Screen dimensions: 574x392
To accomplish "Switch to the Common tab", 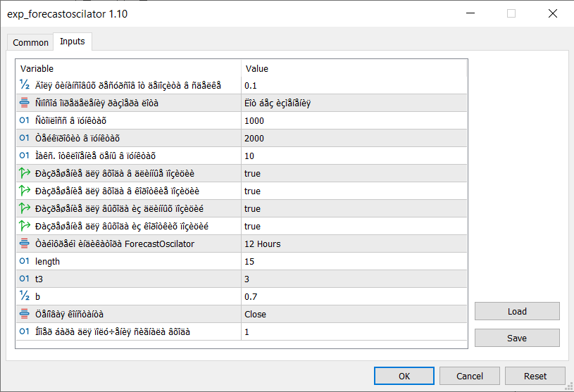I will 31,42.
